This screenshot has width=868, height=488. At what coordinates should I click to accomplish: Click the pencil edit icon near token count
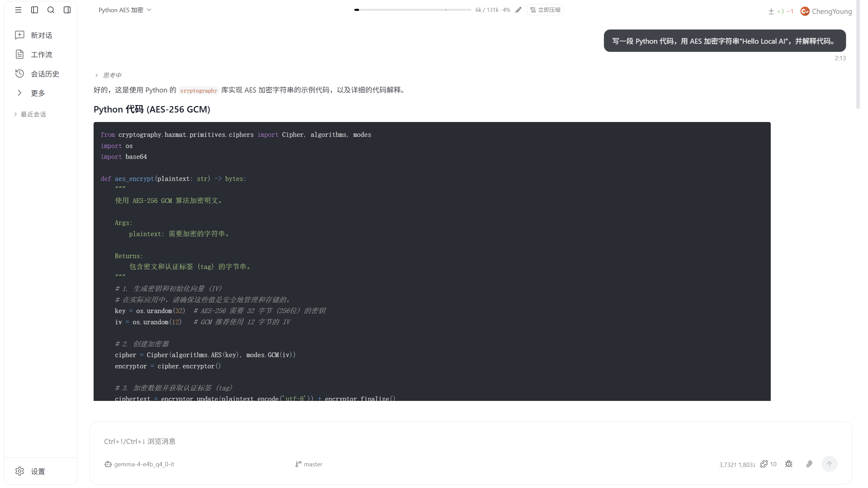pos(518,10)
